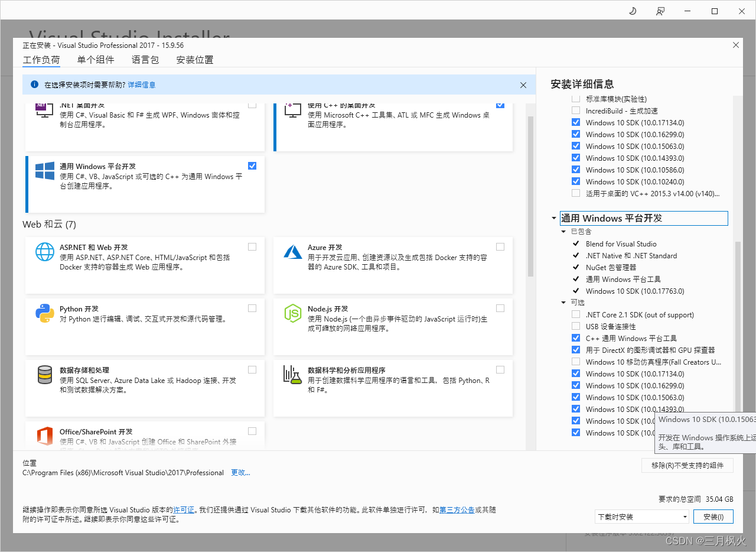This screenshot has width=756, height=552.
Task: Dismiss the help banner with its X
Action: [523, 85]
